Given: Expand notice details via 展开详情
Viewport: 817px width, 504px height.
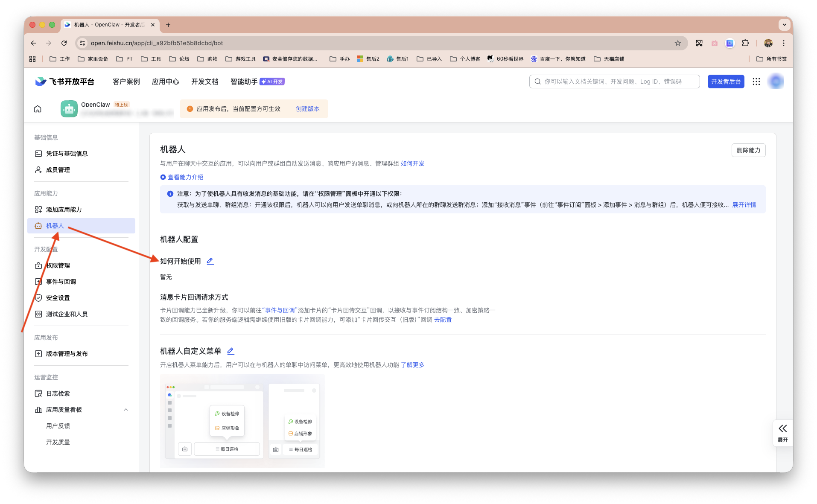Looking at the screenshot, I should 744,205.
